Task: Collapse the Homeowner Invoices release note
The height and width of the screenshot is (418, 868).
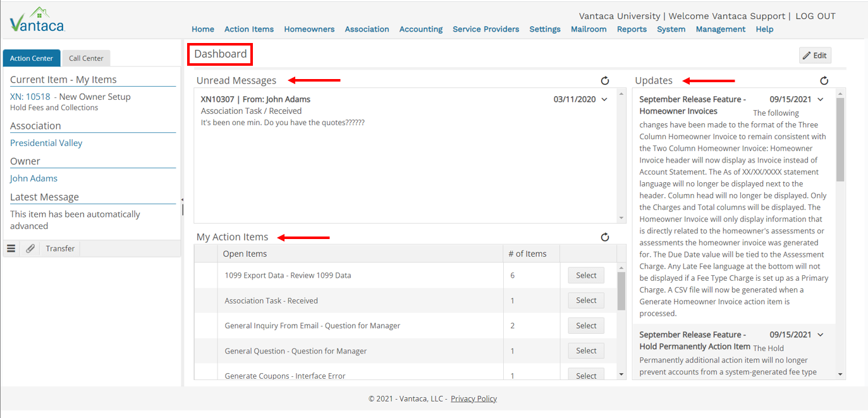Action: tap(820, 99)
